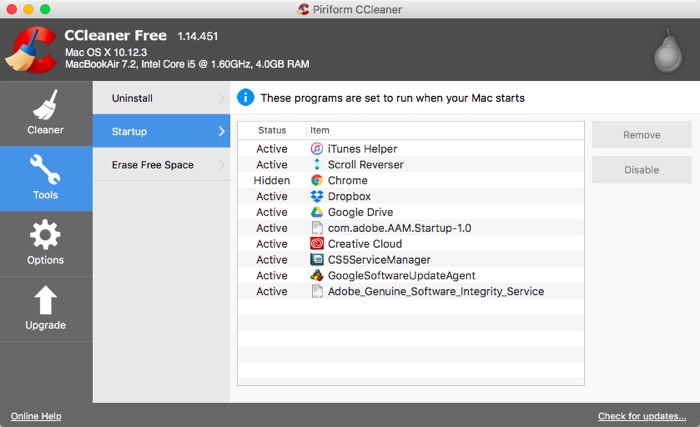This screenshot has height=427, width=700.
Task: Click the Remove button
Action: click(x=642, y=134)
